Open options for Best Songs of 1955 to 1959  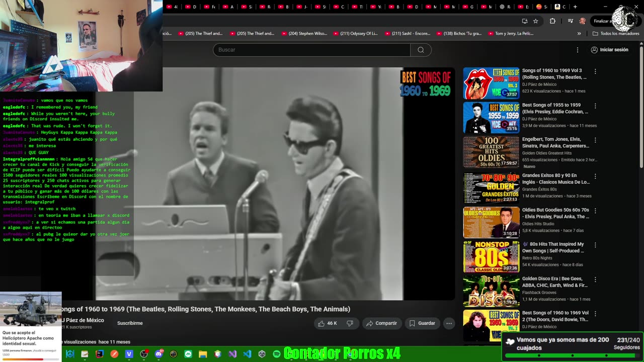tap(595, 106)
